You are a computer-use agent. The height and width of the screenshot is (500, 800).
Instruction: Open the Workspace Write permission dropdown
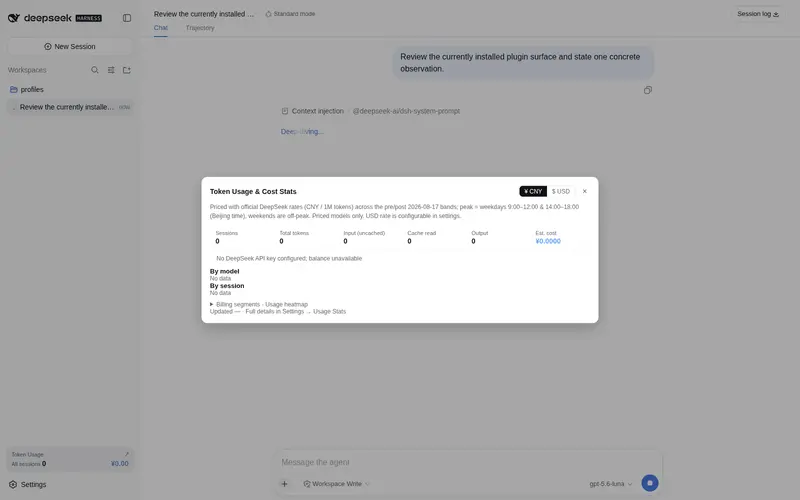click(336, 484)
